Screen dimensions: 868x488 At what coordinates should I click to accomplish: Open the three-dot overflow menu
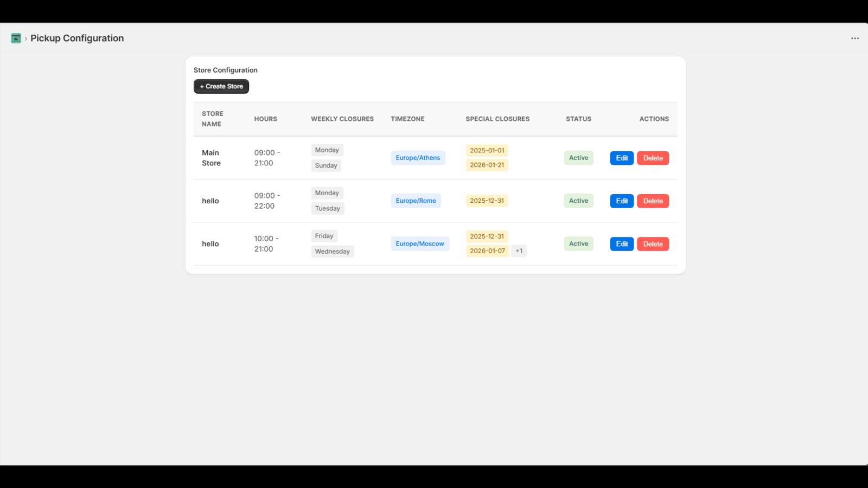click(854, 38)
